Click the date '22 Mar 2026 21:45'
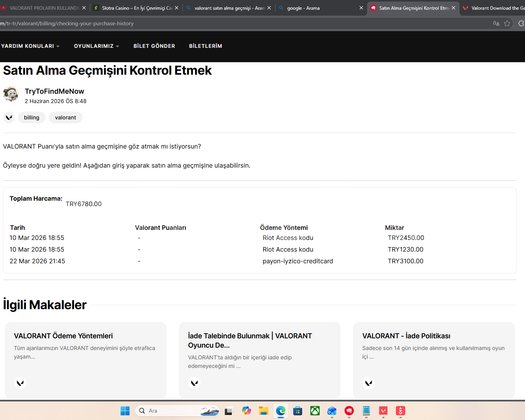 tap(38, 261)
